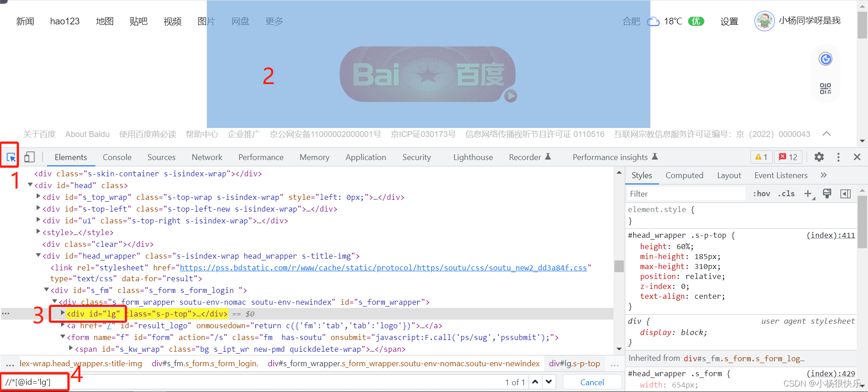Go to next search result arrow
The image size is (868, 392).
tap(549, 382)
